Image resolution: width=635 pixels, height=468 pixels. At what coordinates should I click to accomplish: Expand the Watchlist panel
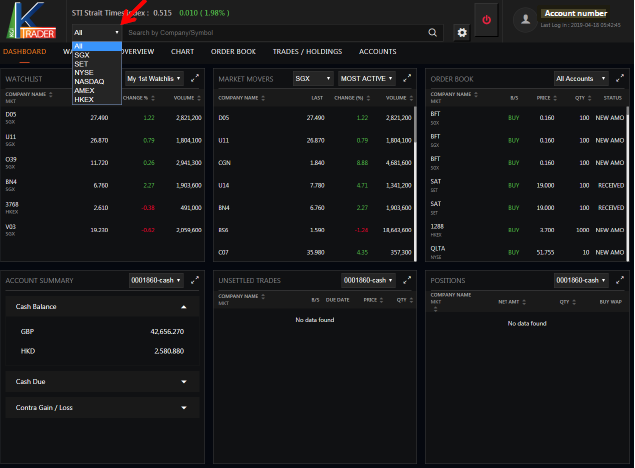[195, 79]
